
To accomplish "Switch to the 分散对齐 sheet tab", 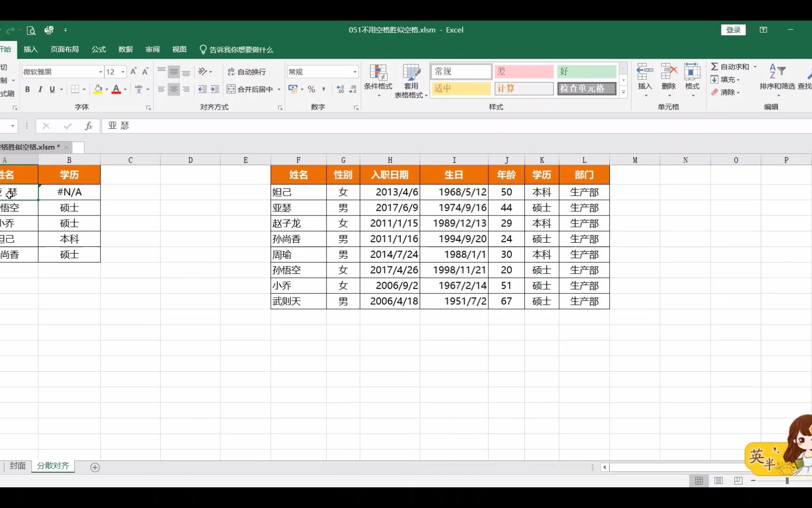I will [x=53, y=466].
